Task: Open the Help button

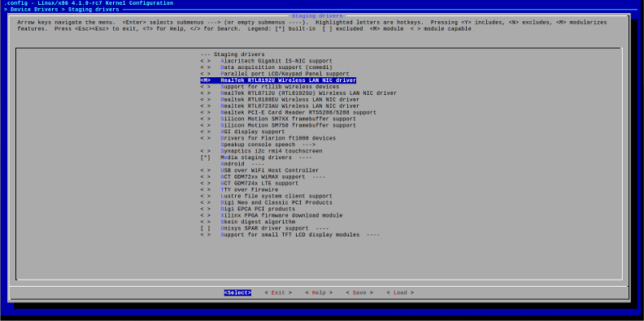Action: click(319, 293)
